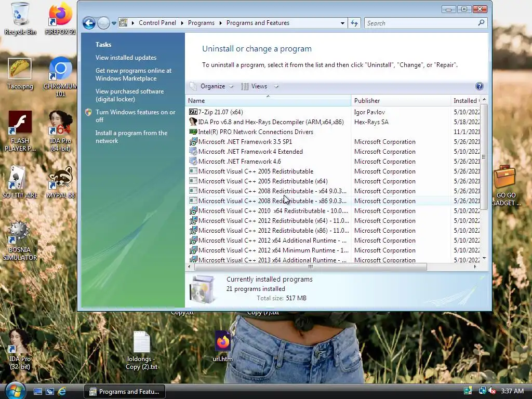The width and height of the screenshot is (532, 399).
Task: Select the Taco.png desktop file
Action: coord(20,74)
